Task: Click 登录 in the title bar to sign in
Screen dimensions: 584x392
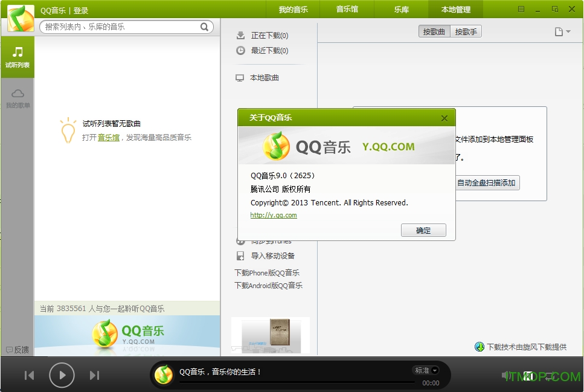Action: [x=81, y=10]
